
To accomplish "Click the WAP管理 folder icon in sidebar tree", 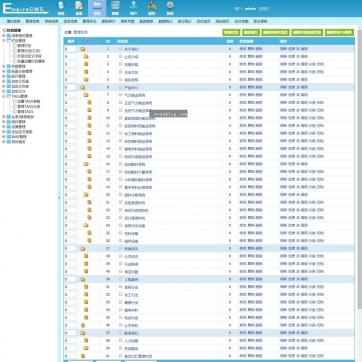I will [9, 137].
